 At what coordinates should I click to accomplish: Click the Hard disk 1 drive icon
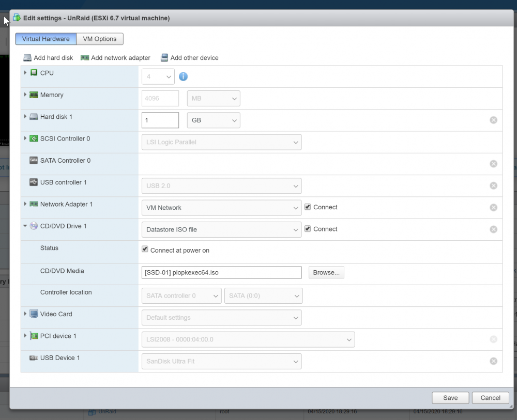34,117
